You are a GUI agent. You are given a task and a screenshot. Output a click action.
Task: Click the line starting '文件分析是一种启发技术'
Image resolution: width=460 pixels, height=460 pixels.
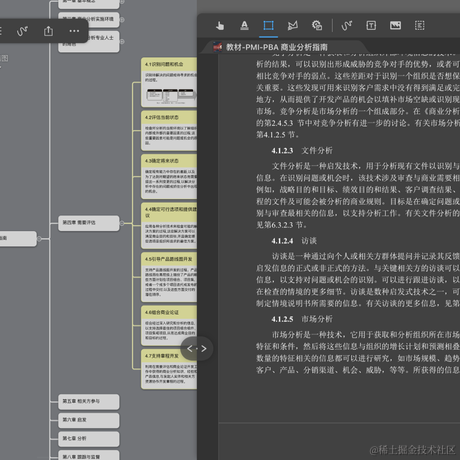[x=366, y=166]
